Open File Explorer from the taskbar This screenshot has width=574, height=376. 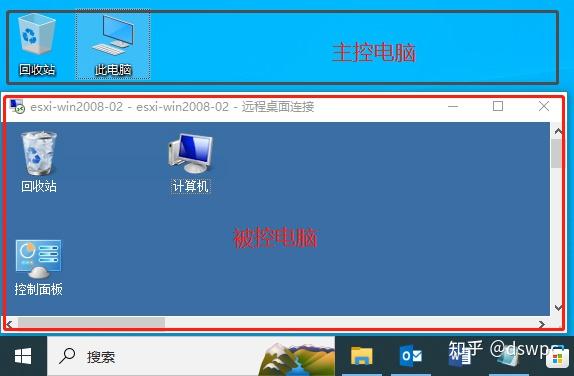pyautogui.click(x=361, y=356)
